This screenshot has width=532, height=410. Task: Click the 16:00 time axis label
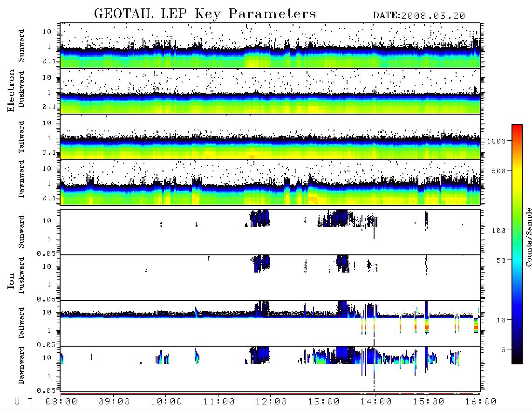click(481, 402)
